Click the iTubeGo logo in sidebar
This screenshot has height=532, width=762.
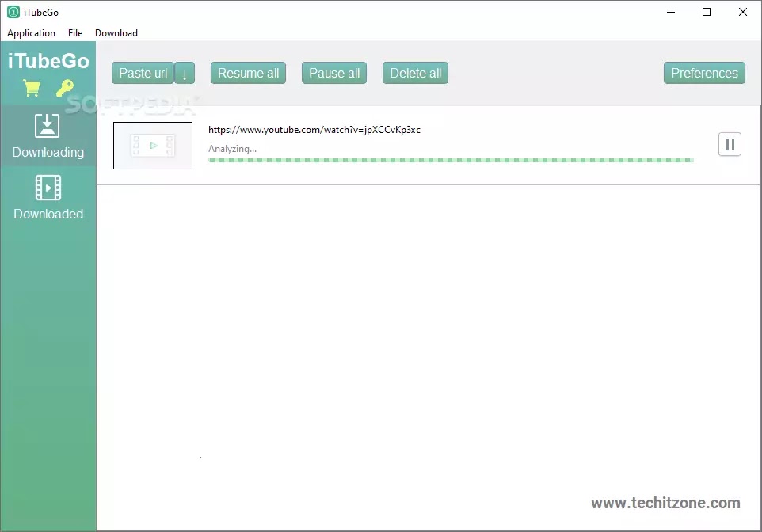coord(48,61)
